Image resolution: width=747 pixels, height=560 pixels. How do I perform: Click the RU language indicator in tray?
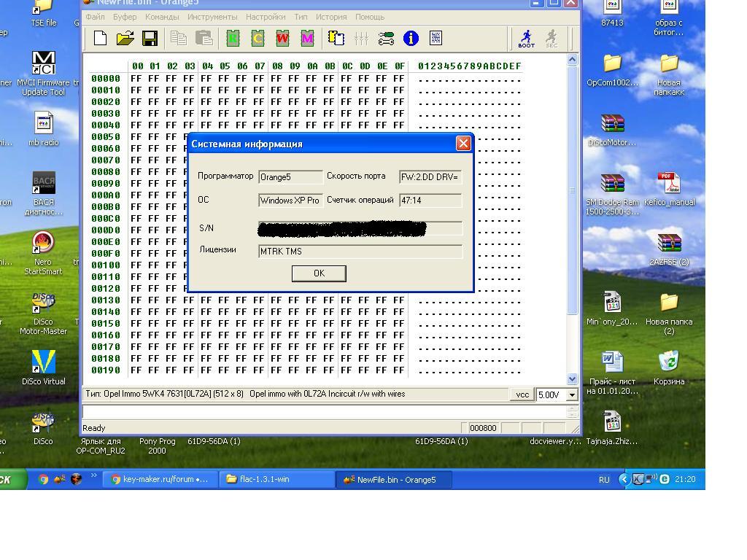pos(604,480)
